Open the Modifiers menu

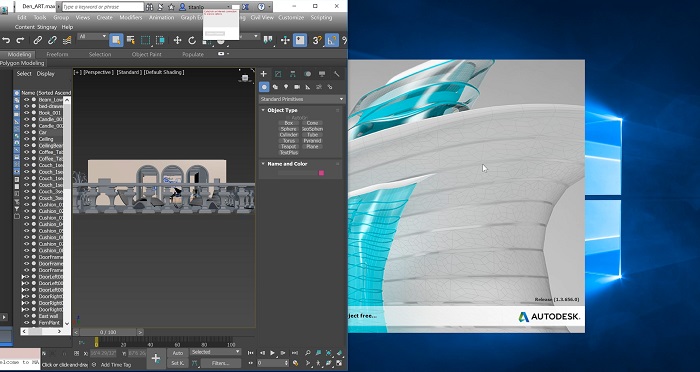131,17
